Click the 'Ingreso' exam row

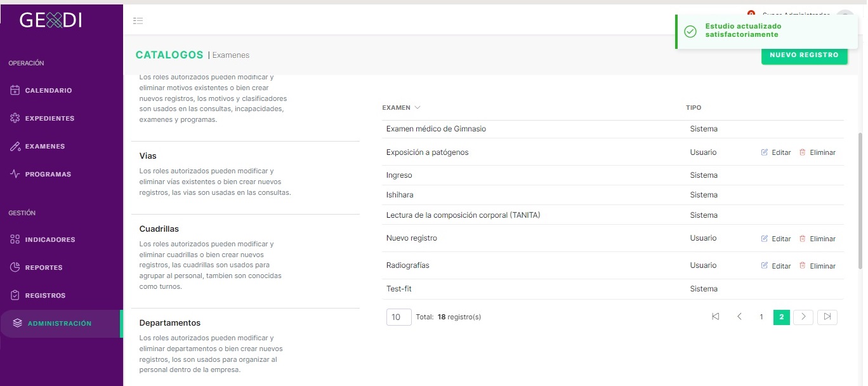613,175
